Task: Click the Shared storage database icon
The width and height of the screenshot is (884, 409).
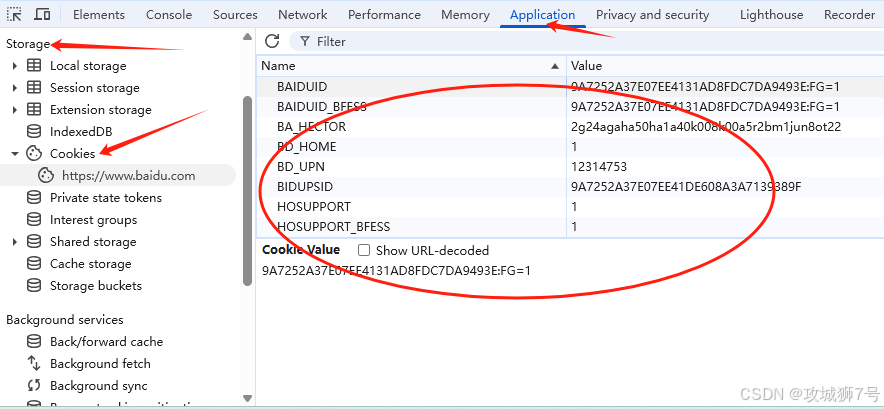Action: pos(34,241)
